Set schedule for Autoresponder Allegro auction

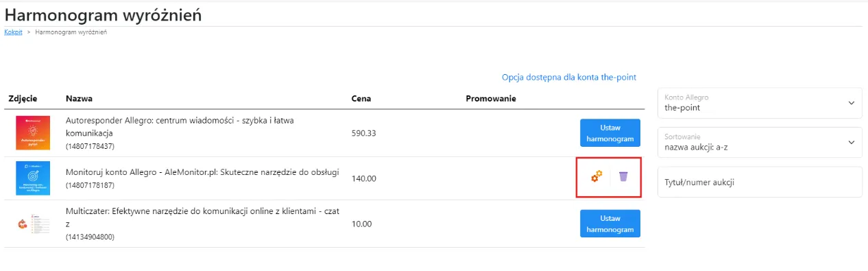coord(610,133)
